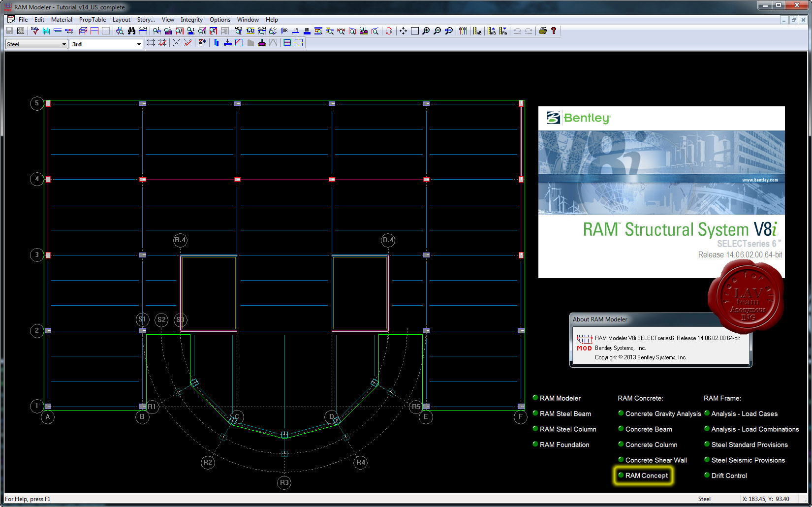812x507 pixels.
Task: Open the View menu
Action: click(168, 20)
